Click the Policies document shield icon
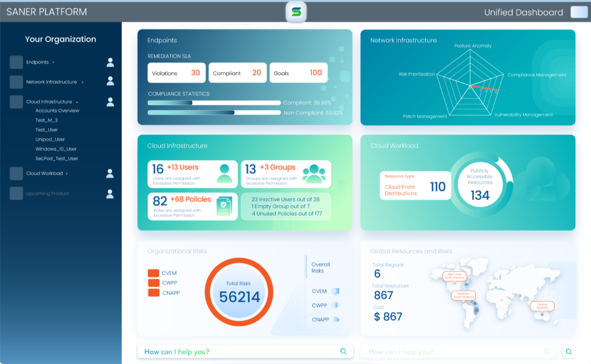 tap(224, 206)
